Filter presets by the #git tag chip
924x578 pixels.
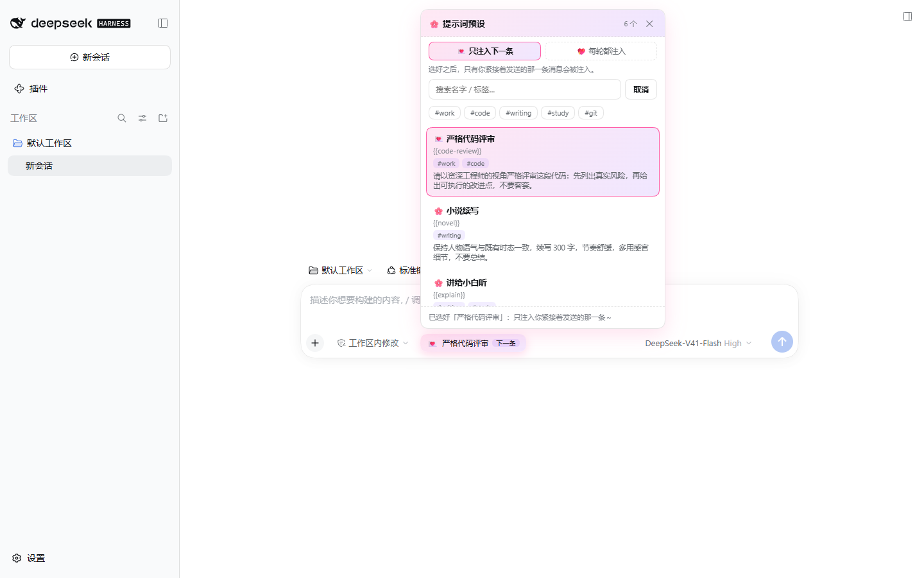tap(591, 113)
